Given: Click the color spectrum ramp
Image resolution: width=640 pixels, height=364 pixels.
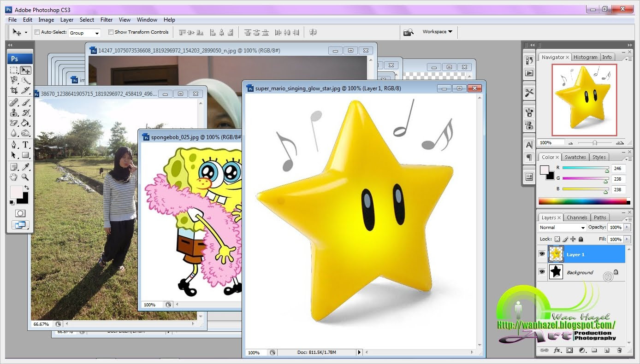Looking at the screenshot, I should click(x=584, y=201).
